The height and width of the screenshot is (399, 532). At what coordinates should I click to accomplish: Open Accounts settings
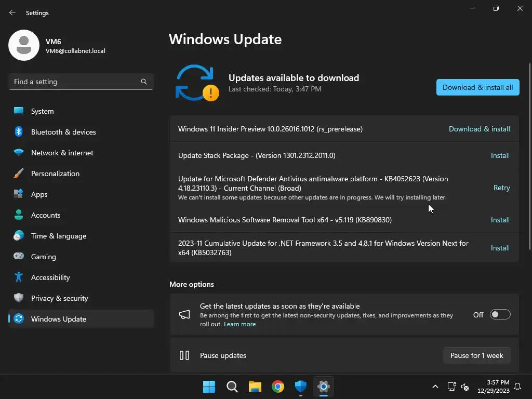[81, 215]
